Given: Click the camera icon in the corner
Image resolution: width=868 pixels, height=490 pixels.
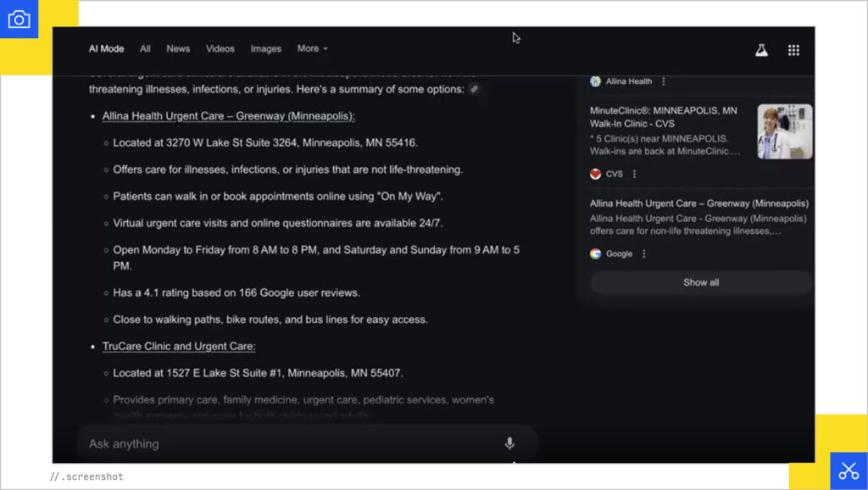Looking at the screenshot, I should [x=19, y=19].
